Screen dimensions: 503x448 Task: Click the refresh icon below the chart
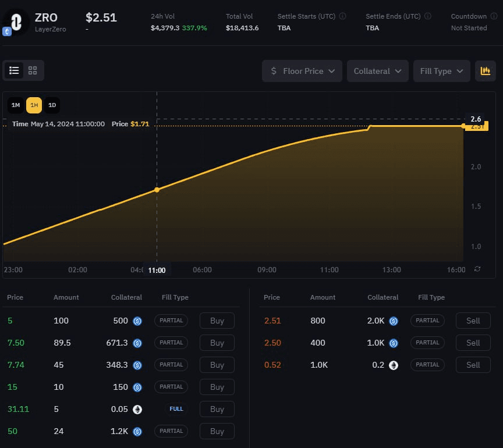coord(477,270)
